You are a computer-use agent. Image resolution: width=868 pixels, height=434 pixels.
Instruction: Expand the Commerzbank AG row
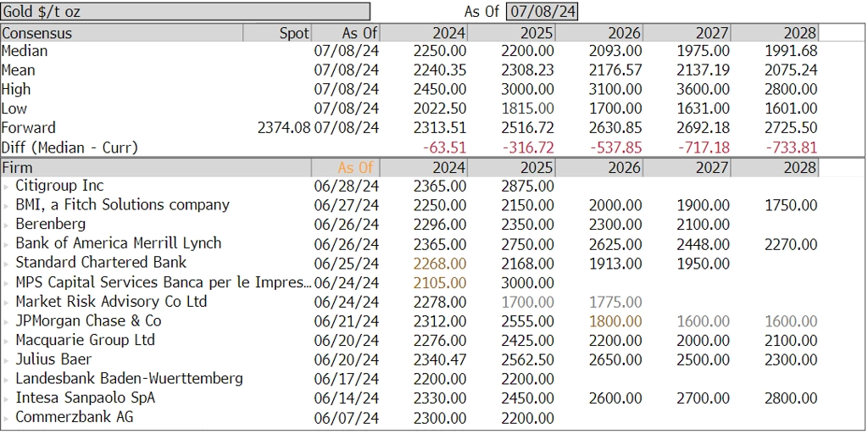[x=6, y=417]
